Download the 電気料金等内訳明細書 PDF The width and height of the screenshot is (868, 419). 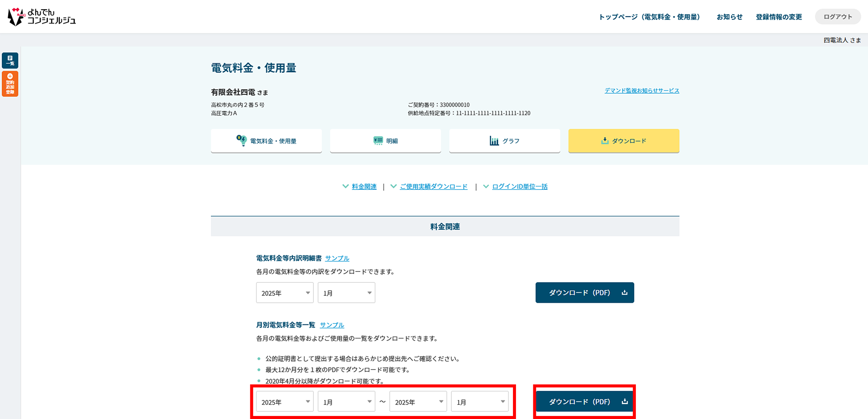tap(585, 293)
